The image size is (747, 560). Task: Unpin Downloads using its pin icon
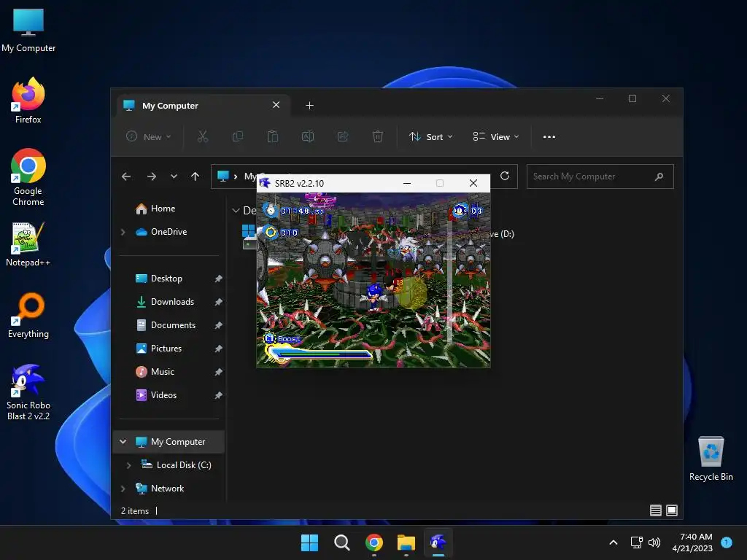click(x=218, y=302)
